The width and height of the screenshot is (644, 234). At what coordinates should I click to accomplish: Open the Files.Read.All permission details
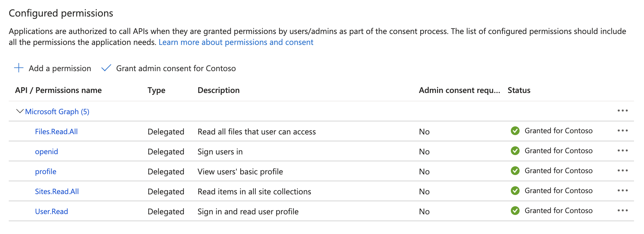coord(56,132)
